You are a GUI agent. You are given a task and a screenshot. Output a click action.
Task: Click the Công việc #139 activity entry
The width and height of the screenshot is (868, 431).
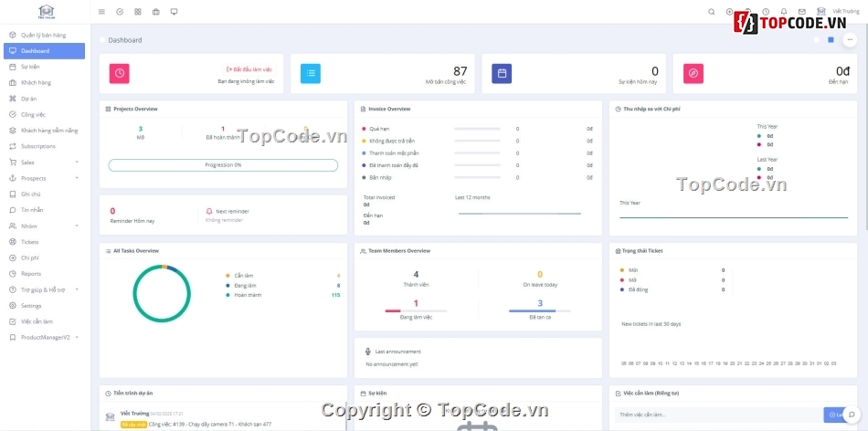pos(210,425)
